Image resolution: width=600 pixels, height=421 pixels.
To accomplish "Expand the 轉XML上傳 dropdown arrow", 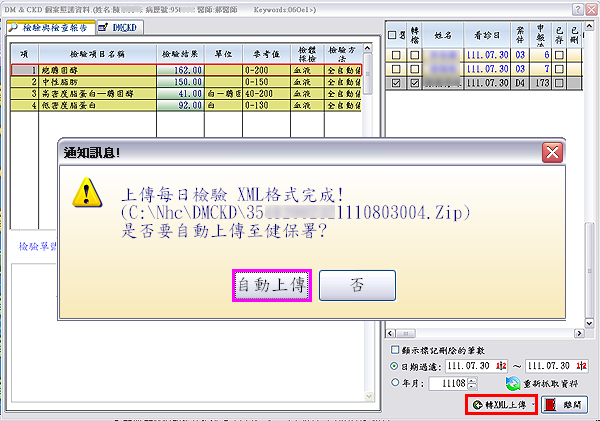I will click(531, 405).
